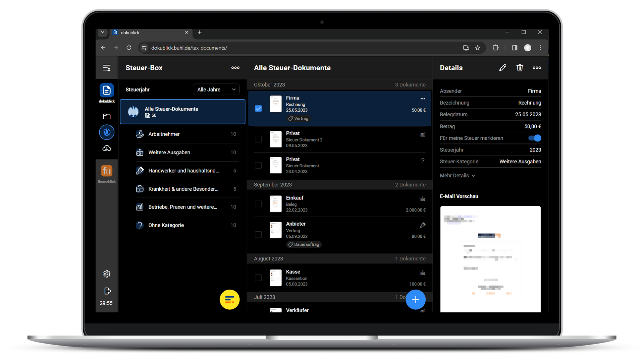Viewport: 644px width, 362px height.
Task: Uncheck the Firma Rechnung checkbox
Action: 258,108
